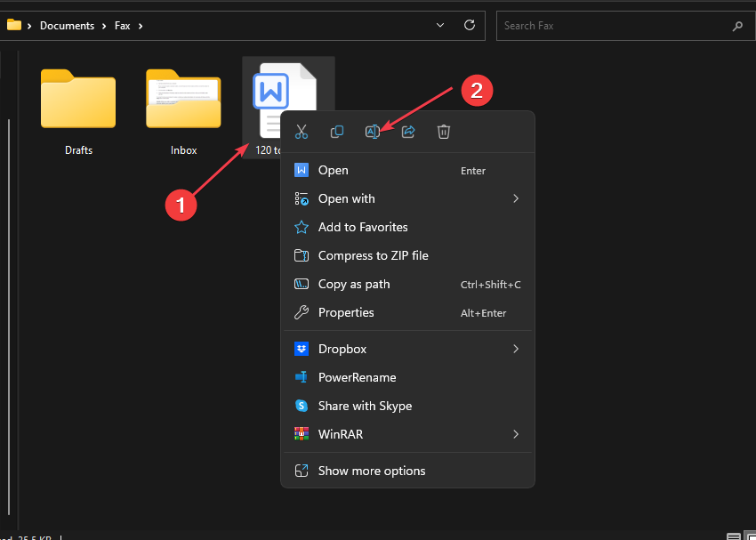Choose Share with Skype
Viewport: 756px width, 540px height.
(x=365, y=406)
